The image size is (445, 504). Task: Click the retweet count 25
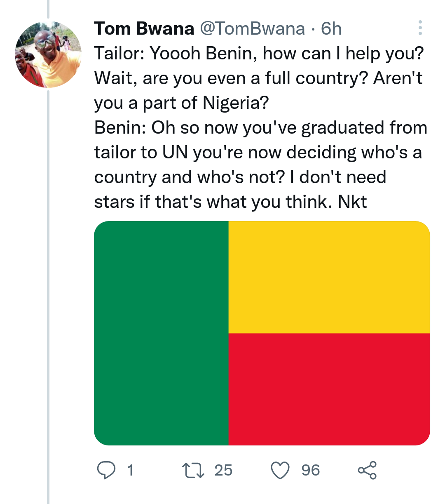[x=223, y=470]
